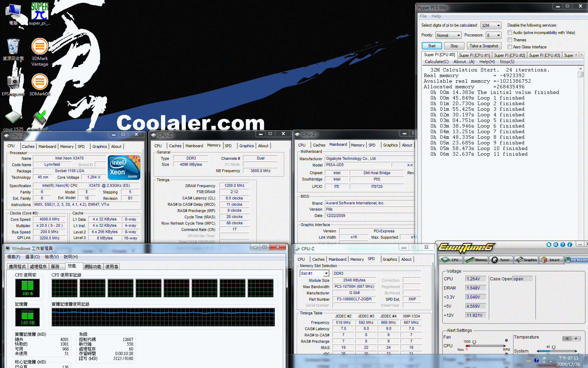Viewport: 588px width, 368px height.
Task: Switch temperature unit to Celsius
Action: coord(567,339)
